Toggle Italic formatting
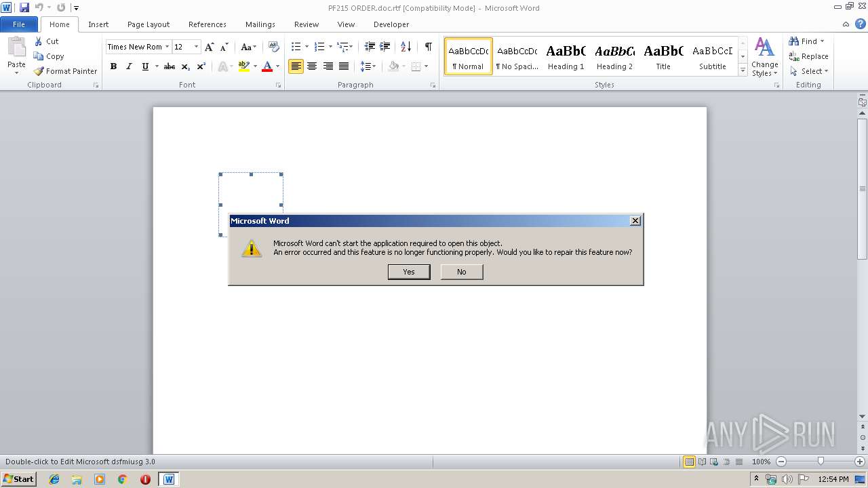Image resolution: width=868 pixels, height=488 pixels. click(129, 66)
